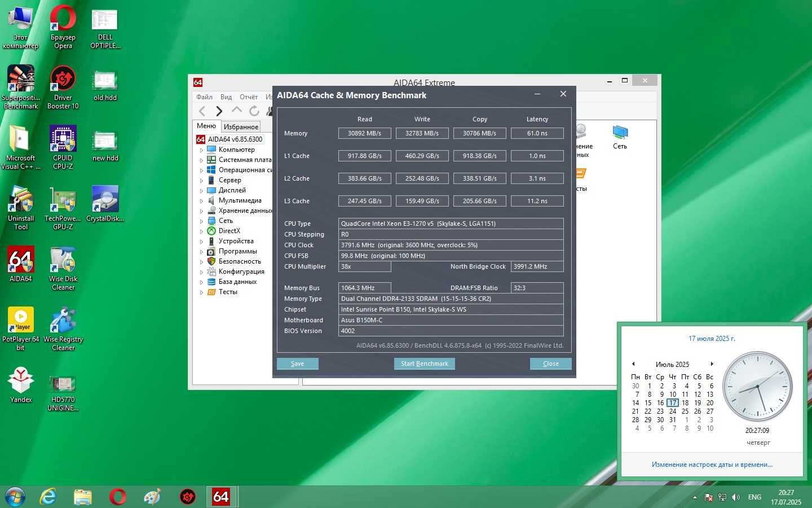Image resolution: width=812 pixels, height=508 pixels.
Task: Go to next month in calendar
Action: tap(712, 364)
